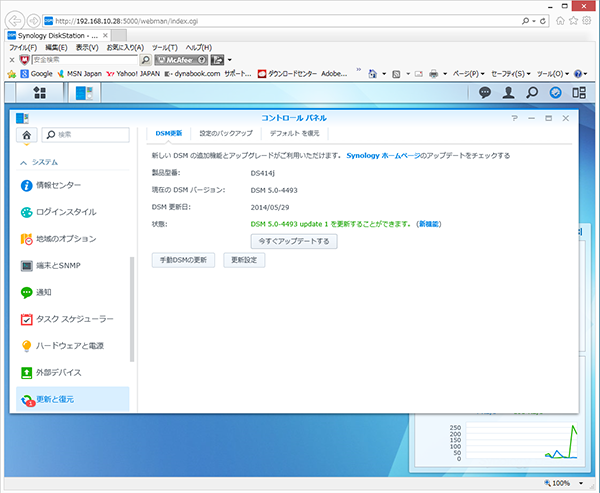Open the 新機能 link

coord(429,224)
